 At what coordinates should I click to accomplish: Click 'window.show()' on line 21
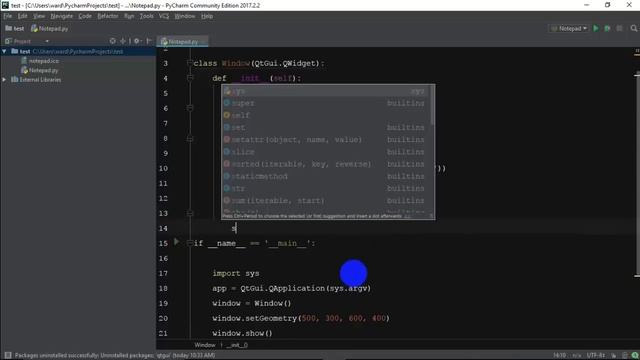[242, 333]
